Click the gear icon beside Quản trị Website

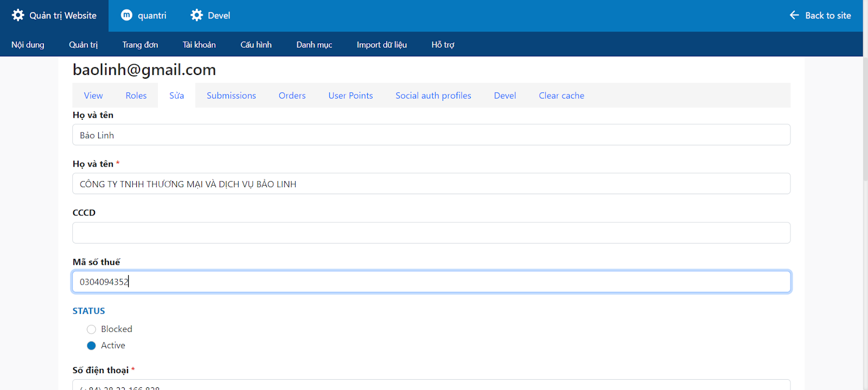[18, 15]
